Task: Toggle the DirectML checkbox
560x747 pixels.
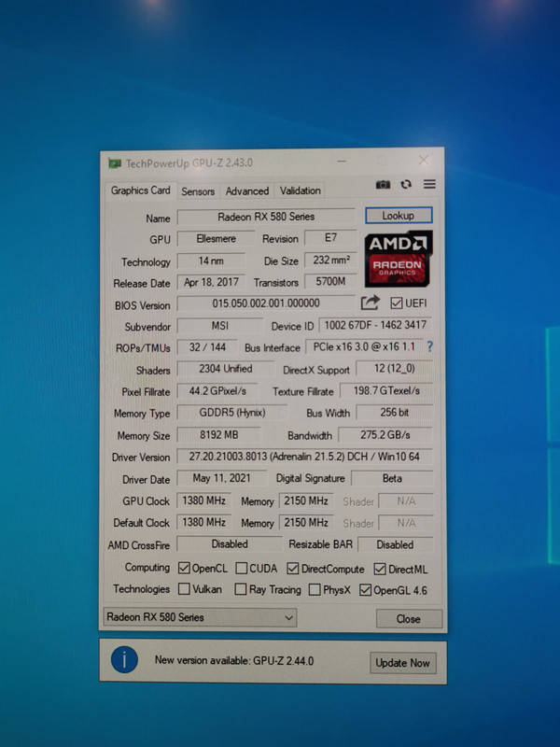Action: click(380, 569)
